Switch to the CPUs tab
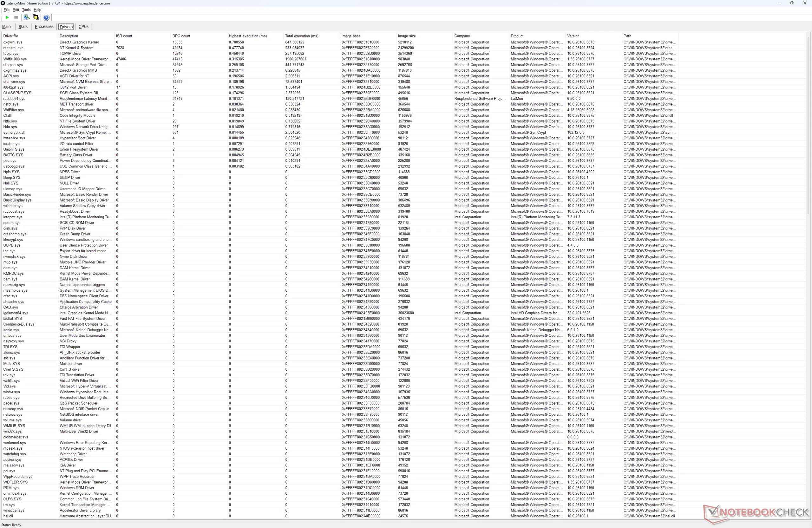This screenshot has height=528, width=812. pyautogui.click(x=84, y=27)
